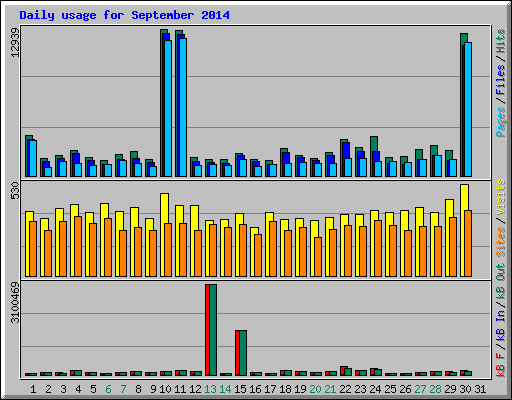The width and height of the screenshot is (512, 400).
Task: Click the 'Hits' legend label
Action: (500, 41)
